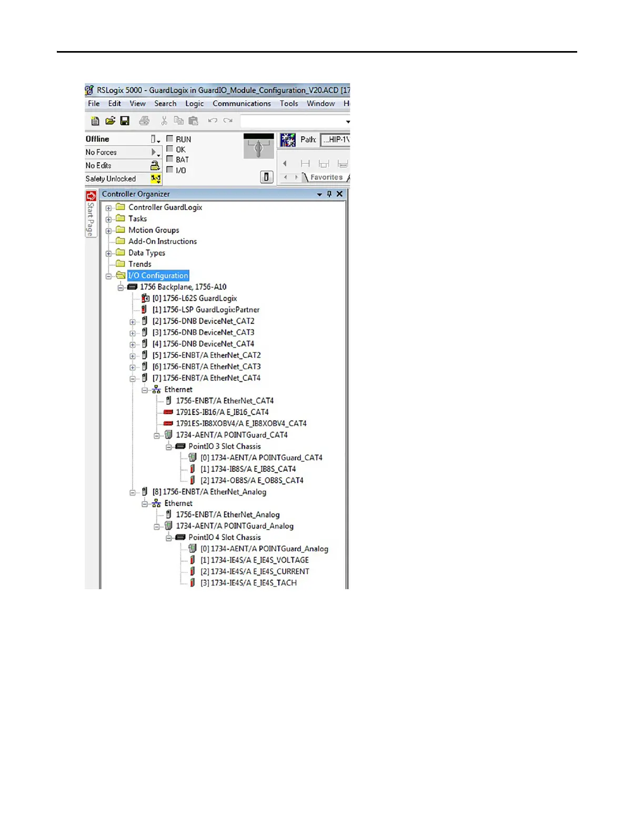This screenshot has width=644, height=834.
Task: Click the Safety Unlocked yellow lock icon
Action: click(x=156, y=179)
